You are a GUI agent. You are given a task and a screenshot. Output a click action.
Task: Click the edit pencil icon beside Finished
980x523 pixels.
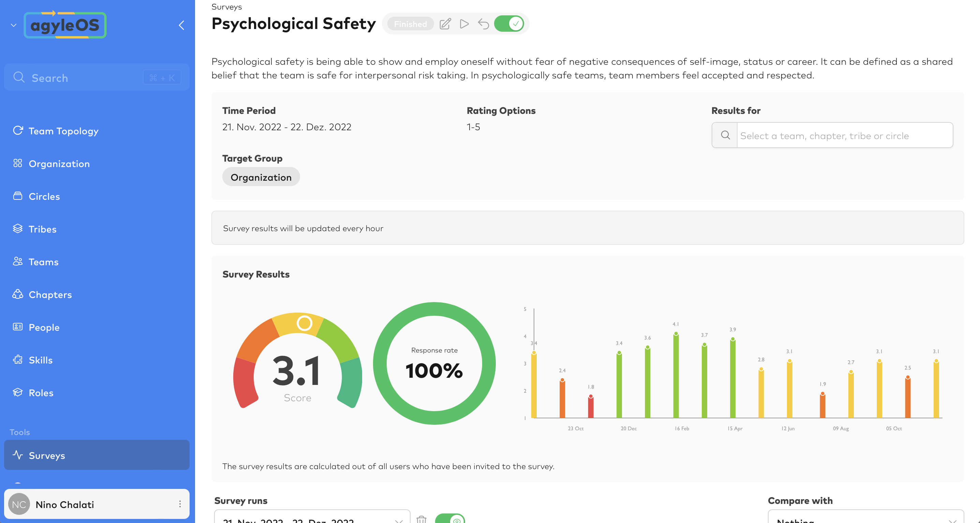coord(445,24)
